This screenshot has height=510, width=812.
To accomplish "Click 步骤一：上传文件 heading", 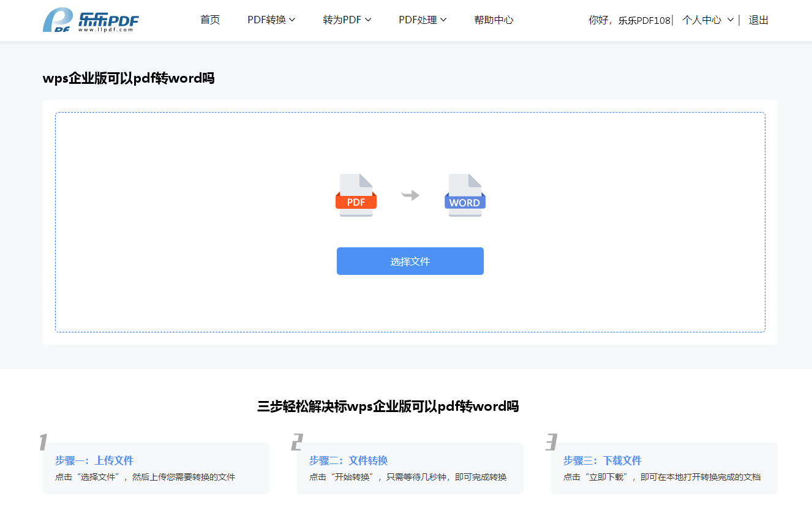I will coord(94,460).
